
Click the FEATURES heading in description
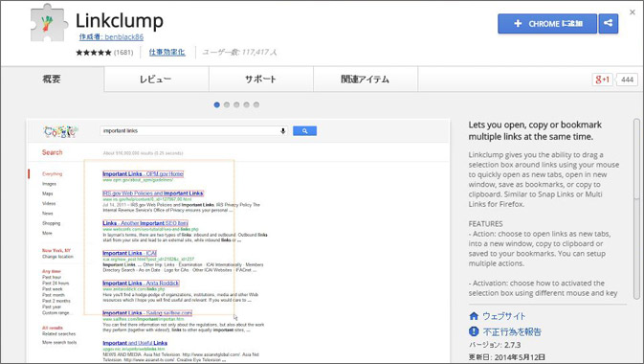[485, 224]
